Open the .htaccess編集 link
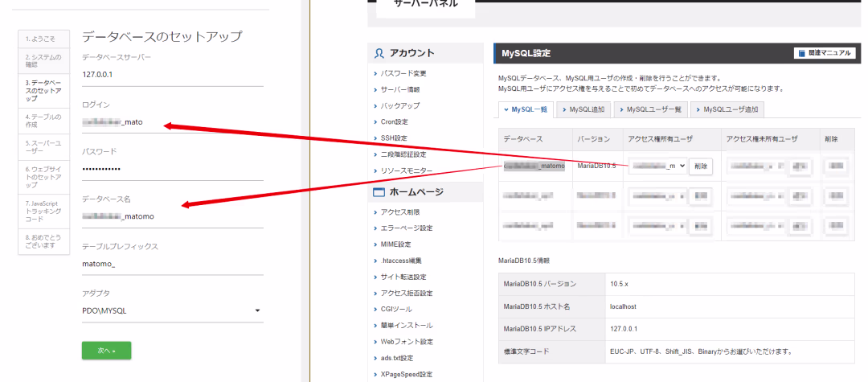This screenshot has width=868, height=382. 401,261
